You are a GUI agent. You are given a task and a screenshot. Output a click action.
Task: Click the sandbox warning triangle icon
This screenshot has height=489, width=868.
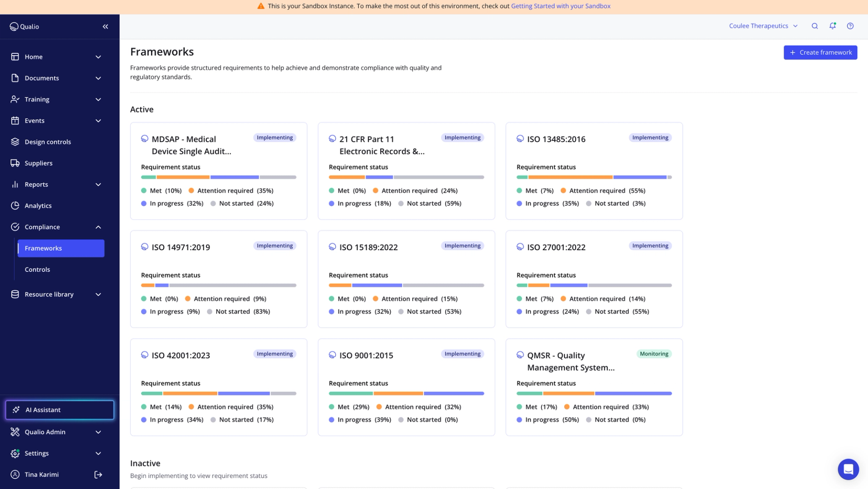(x=261, y=6)
